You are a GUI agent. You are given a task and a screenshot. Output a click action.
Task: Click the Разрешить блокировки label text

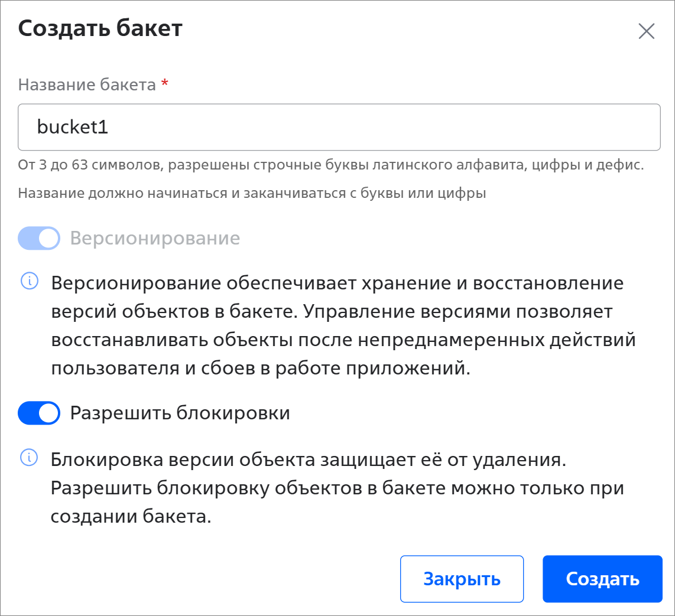tap(180, 413)
